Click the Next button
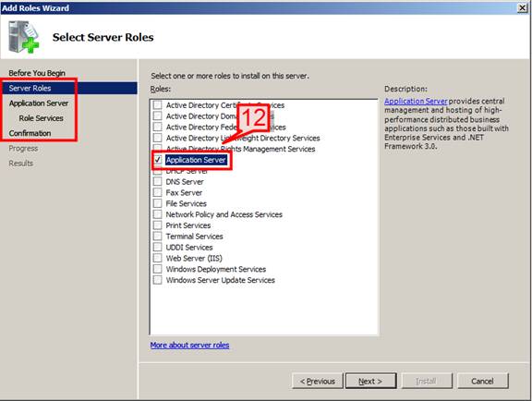532x401 pixels. tap(370, 381)
